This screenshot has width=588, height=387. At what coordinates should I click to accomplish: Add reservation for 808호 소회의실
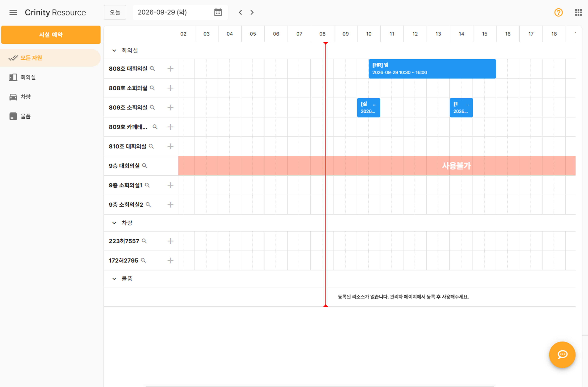click(170, 88)
